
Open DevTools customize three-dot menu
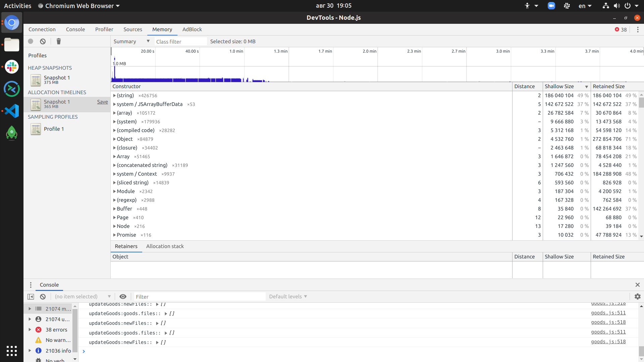coord(638,29)
